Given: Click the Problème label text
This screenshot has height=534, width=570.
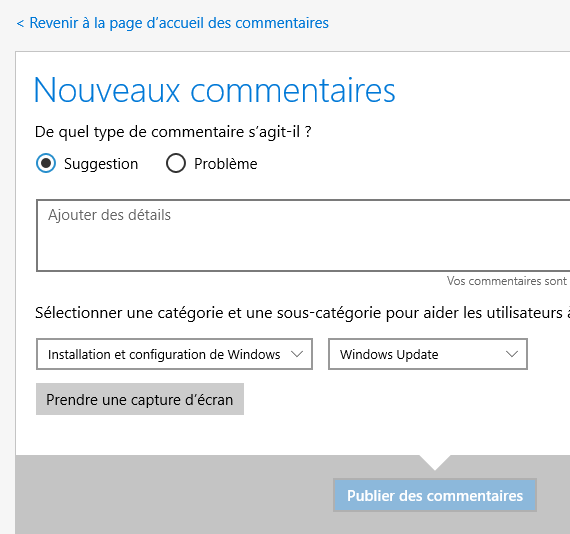Looking at the screenshot, I should click(x=225, y=164).
